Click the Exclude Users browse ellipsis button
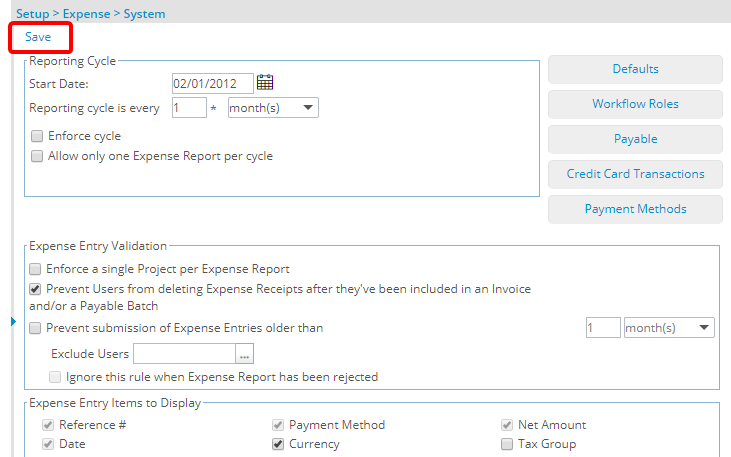Viewport: 731px width, 457px height. pyautogui.click(x=245, y=354)
